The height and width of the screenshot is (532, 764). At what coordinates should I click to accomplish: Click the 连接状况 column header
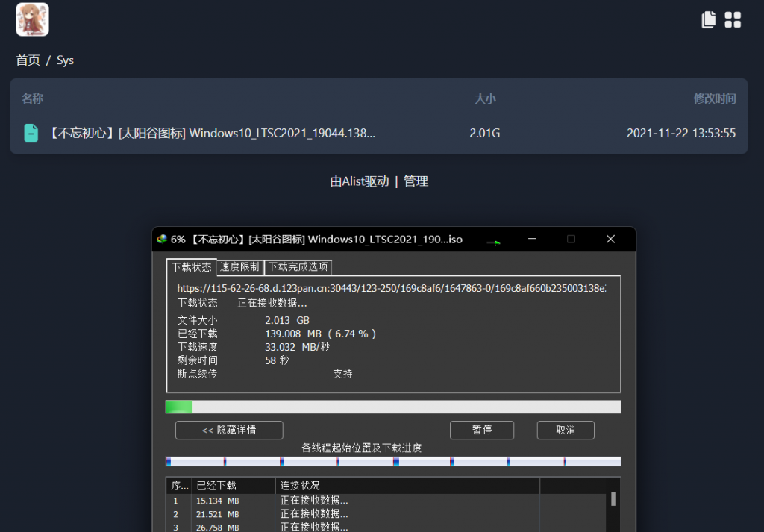(x=408, y=486)
